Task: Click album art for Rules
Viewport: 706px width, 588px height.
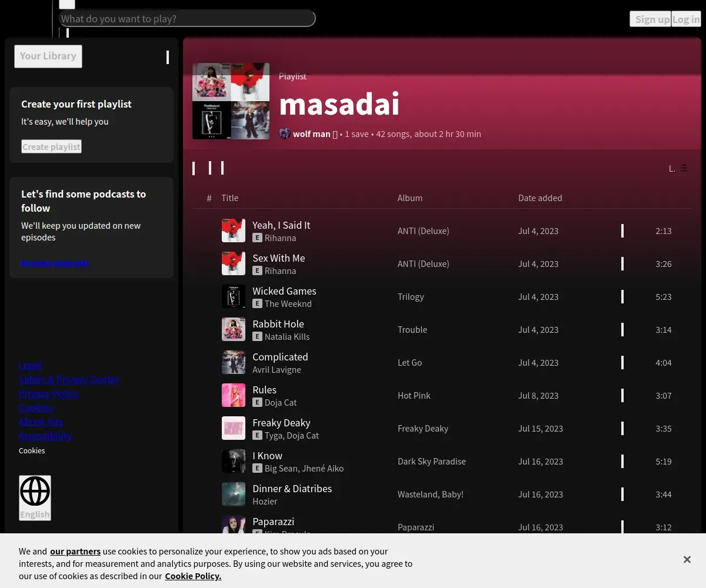Action: pyautogui.click(x=234, y=395)
